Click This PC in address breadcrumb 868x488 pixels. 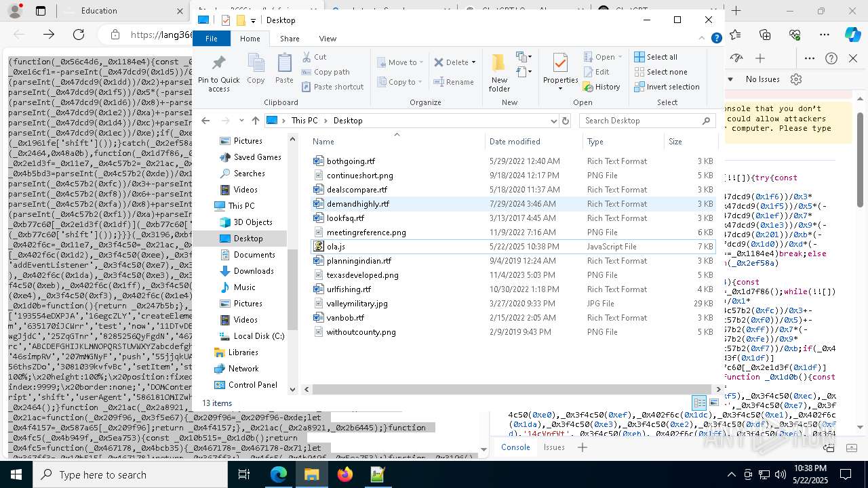304,121
